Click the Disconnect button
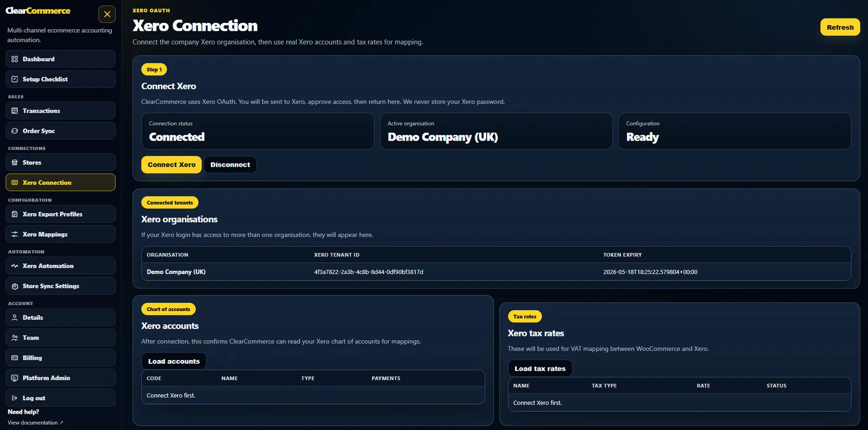Viewport: 868px width, 430px height. point(230,165)
